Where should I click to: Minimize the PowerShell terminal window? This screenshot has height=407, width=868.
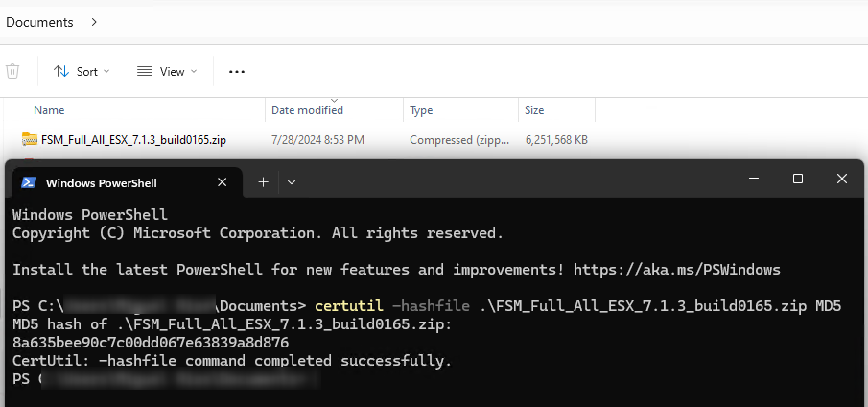(x=753, y=179)
